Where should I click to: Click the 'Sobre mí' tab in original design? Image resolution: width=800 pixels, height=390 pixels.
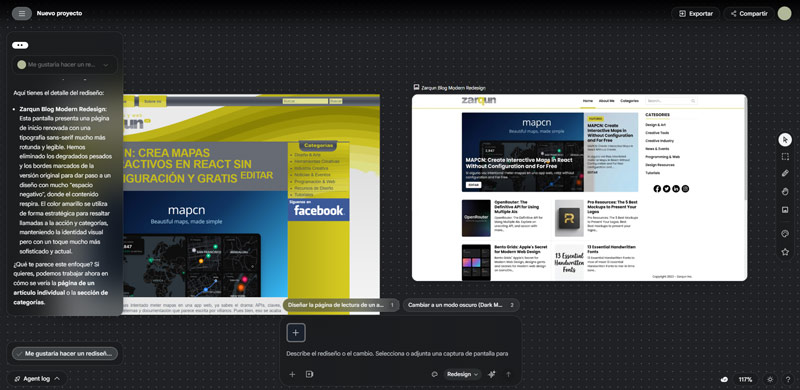pos(152,101)
